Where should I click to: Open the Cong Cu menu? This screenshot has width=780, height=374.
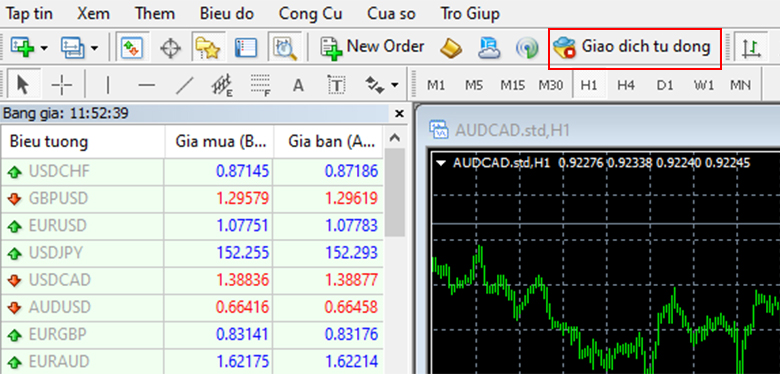(310, 13)
